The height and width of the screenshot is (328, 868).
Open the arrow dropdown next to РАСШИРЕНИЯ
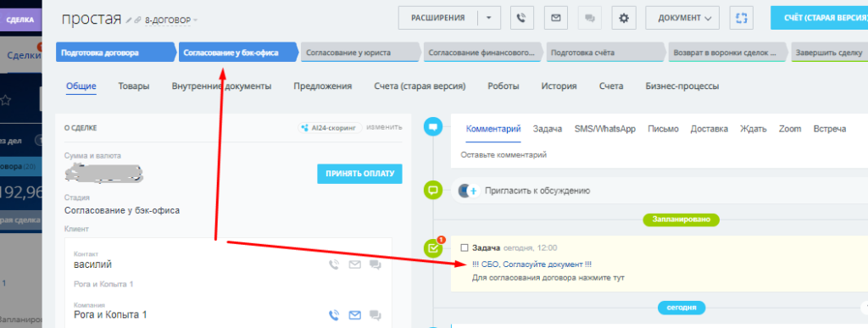click(489, 18)
